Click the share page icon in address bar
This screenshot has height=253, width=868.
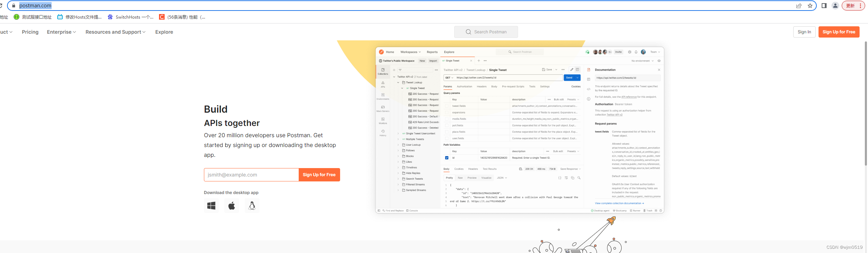tap(799, 6)
